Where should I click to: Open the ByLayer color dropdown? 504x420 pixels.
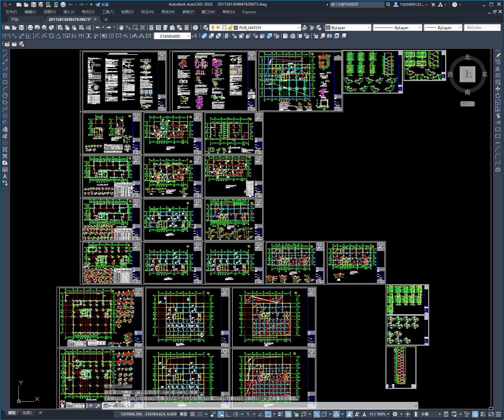348,28
